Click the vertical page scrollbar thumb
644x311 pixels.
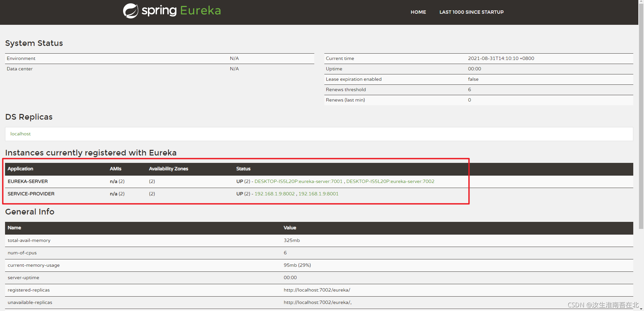pyautogui.click(x=641, y=114)
